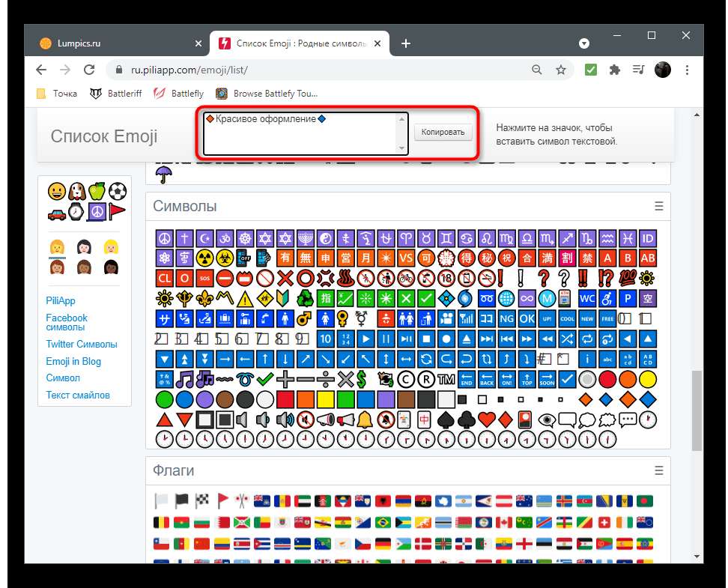
Task: Click the radio button emoji
Action: (588, 379)
